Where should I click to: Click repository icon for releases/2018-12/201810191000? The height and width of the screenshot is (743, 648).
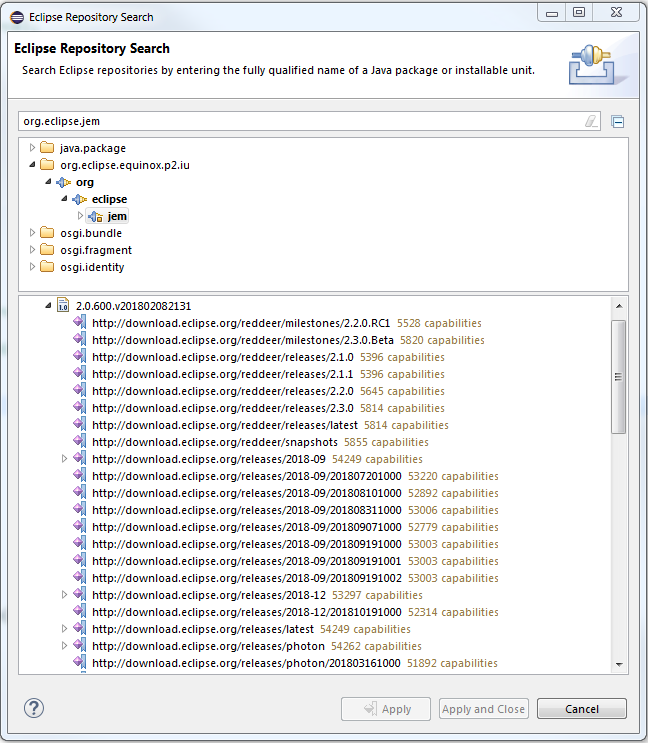[x=80, y=612]
